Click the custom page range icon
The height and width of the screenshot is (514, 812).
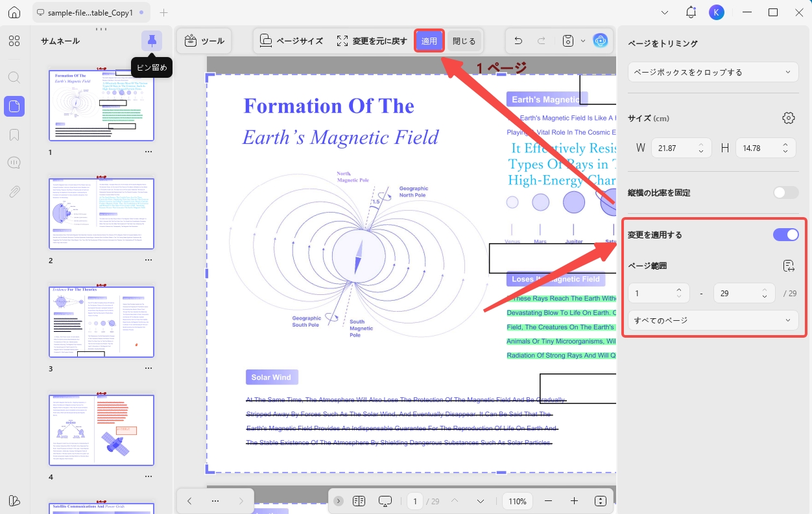[x=789, y=266]
